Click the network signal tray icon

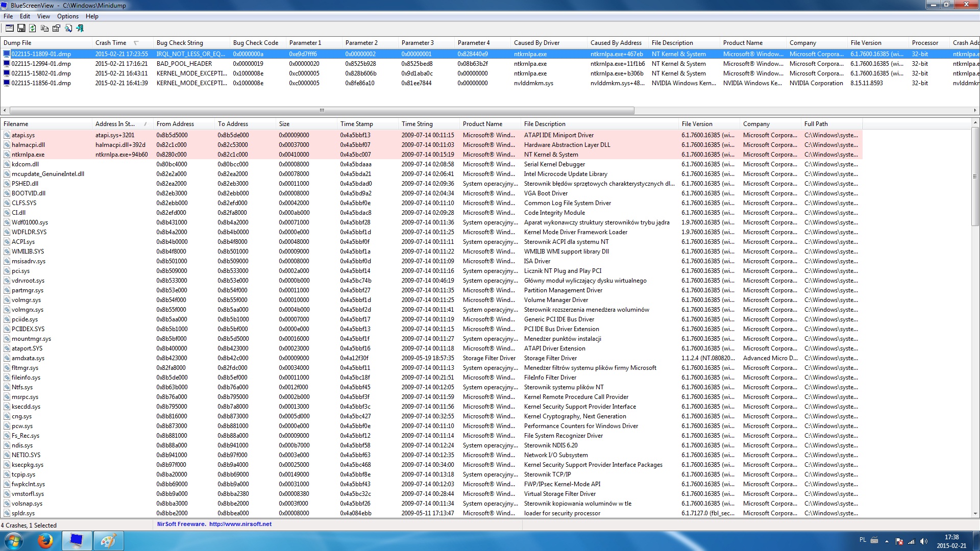click(912, 541)
